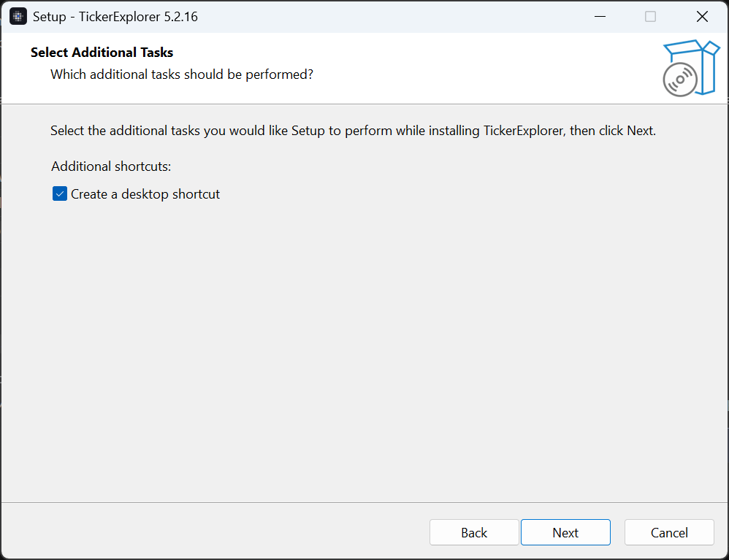Click the installer box-and-disc wizard icon
This screenshot has width=729, height=560.
(x=691, y=68)
